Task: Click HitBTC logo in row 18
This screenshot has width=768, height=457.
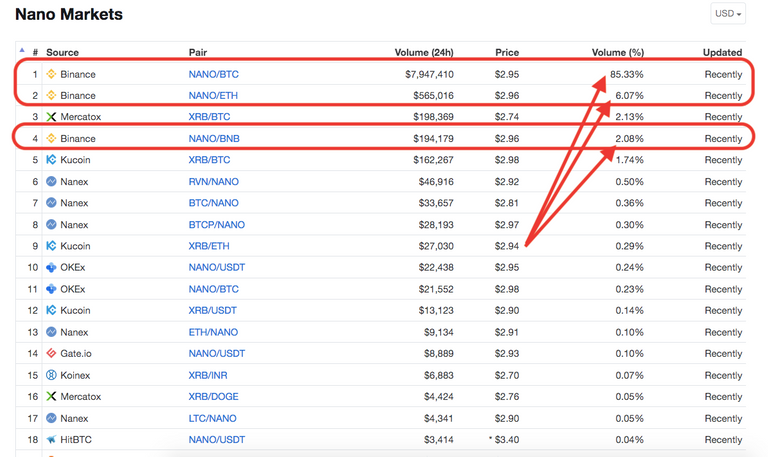Action: coord(51,439)
